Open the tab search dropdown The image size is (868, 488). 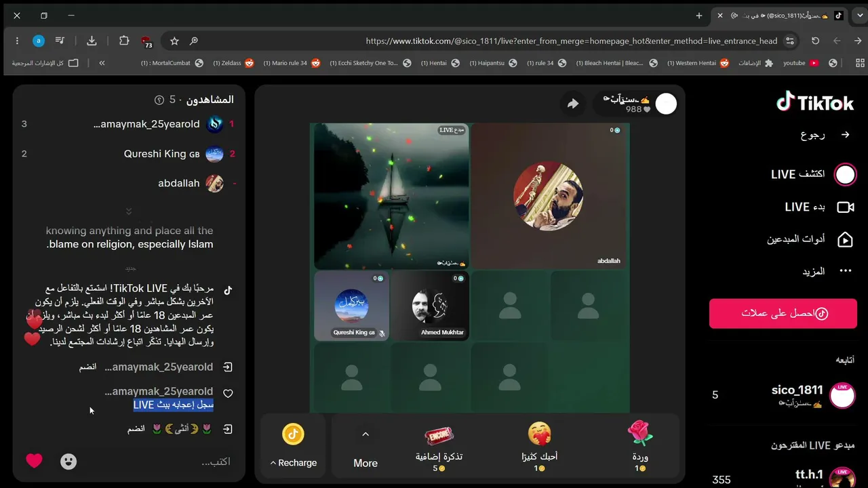(x=859, y=16)
